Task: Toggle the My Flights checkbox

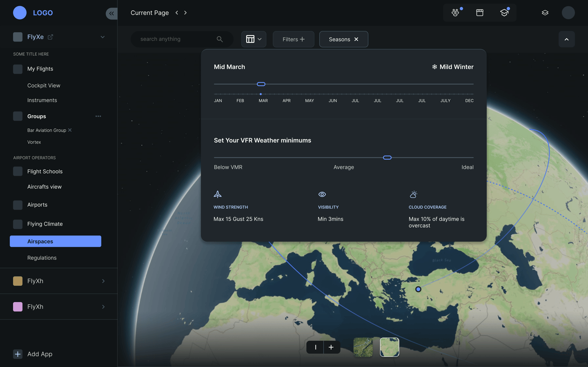Action: (18, 69)
